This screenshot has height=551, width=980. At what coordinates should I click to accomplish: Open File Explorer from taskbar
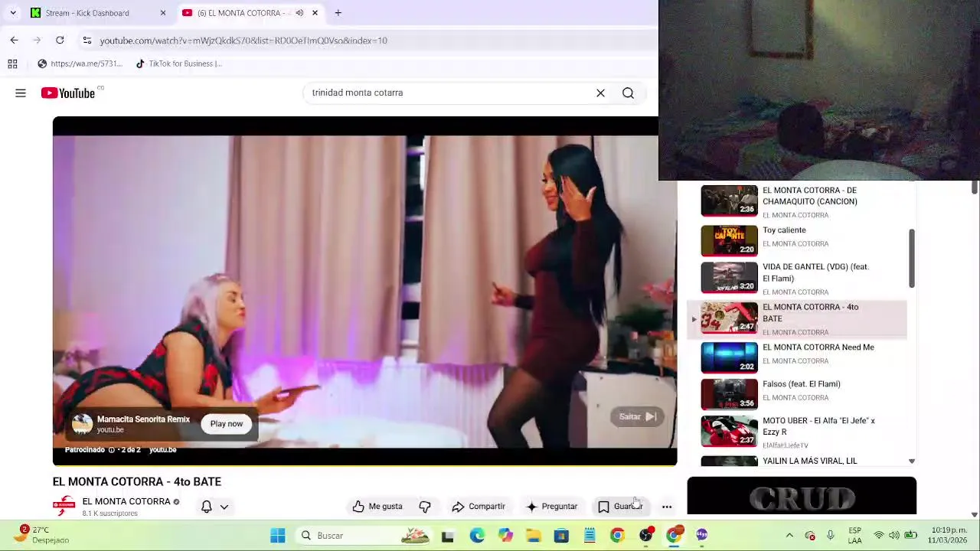click(533, 536)
